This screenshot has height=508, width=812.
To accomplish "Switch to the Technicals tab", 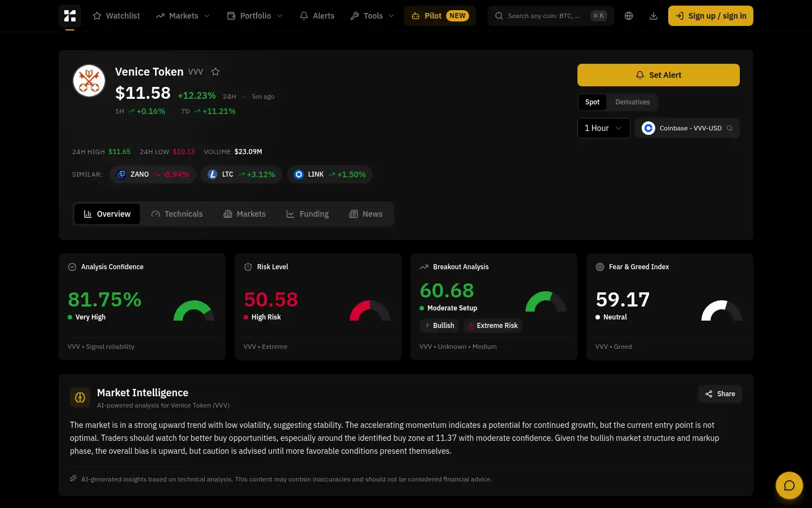I will [x=177, y=214].
